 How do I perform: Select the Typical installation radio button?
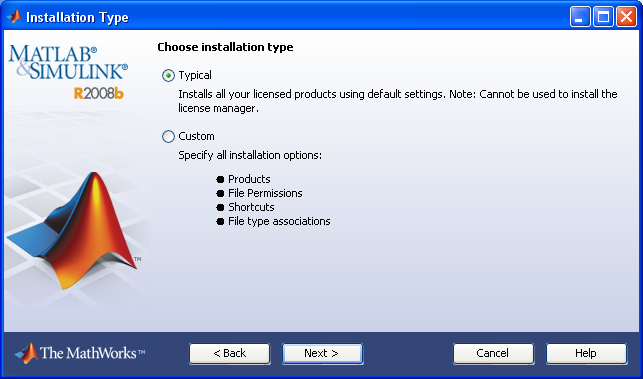point(168,75)
